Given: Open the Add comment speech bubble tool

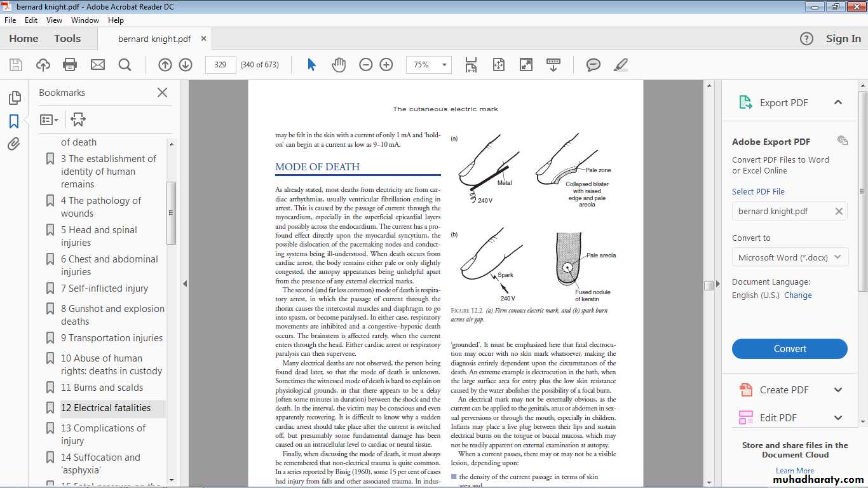Looking at the screenshot, I should [593, 64].
